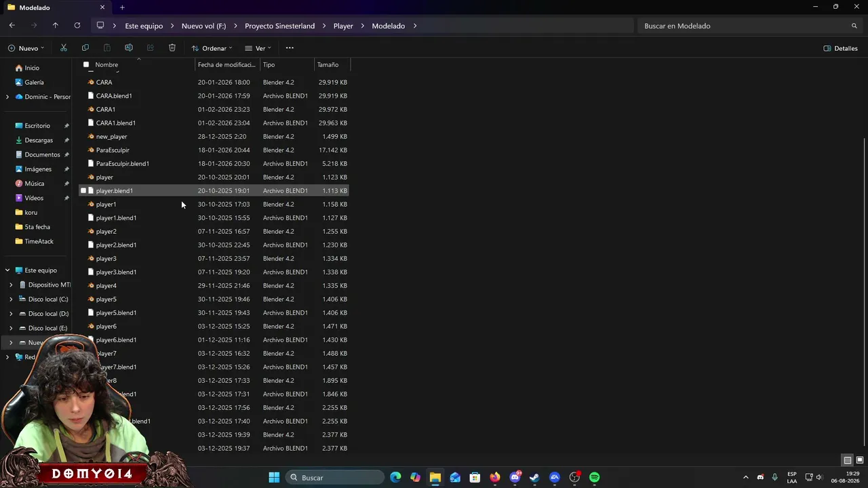Sort files by the Nombre column
This screenshot has width=868, height=488.
pos(106,64)
